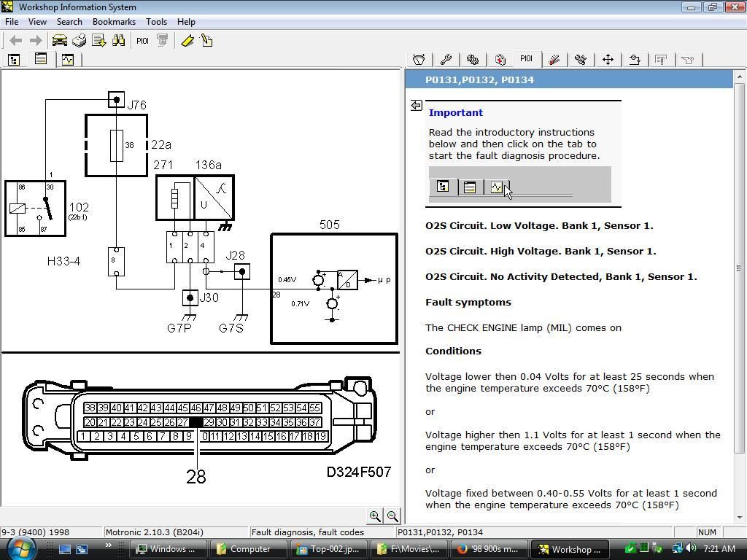The height and width of the screenshot is (560, 747).
Task: Click the thermometer diagnostics icon
Action: click(x=553, y=60)
